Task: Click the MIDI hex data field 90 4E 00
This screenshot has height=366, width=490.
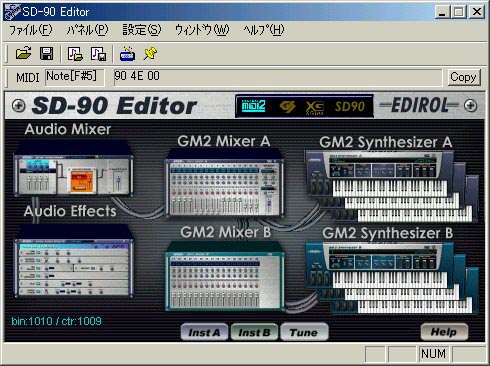Action: [278, 77]
